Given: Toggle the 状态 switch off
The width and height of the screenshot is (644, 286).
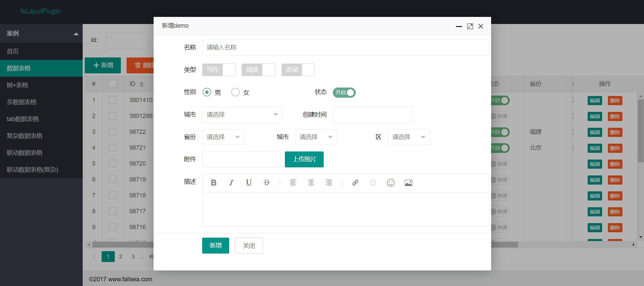Looking at the screenshot, I should coord(344,93).
